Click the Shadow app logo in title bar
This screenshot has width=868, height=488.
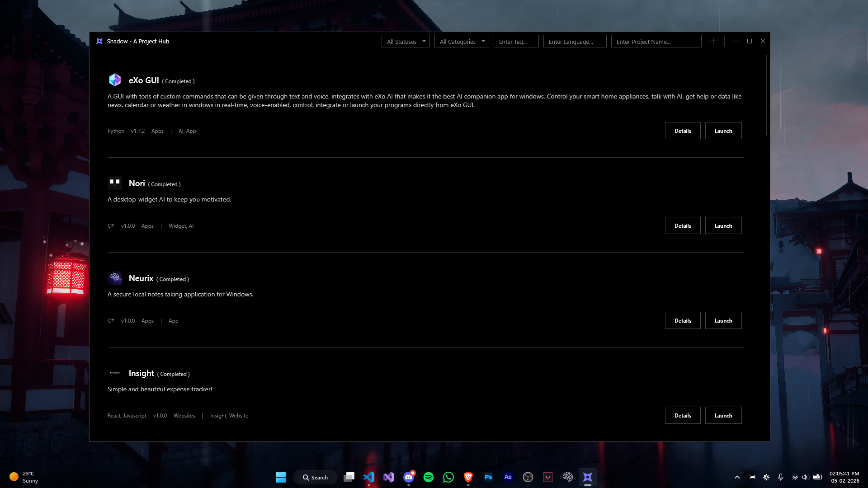(99, 41)
